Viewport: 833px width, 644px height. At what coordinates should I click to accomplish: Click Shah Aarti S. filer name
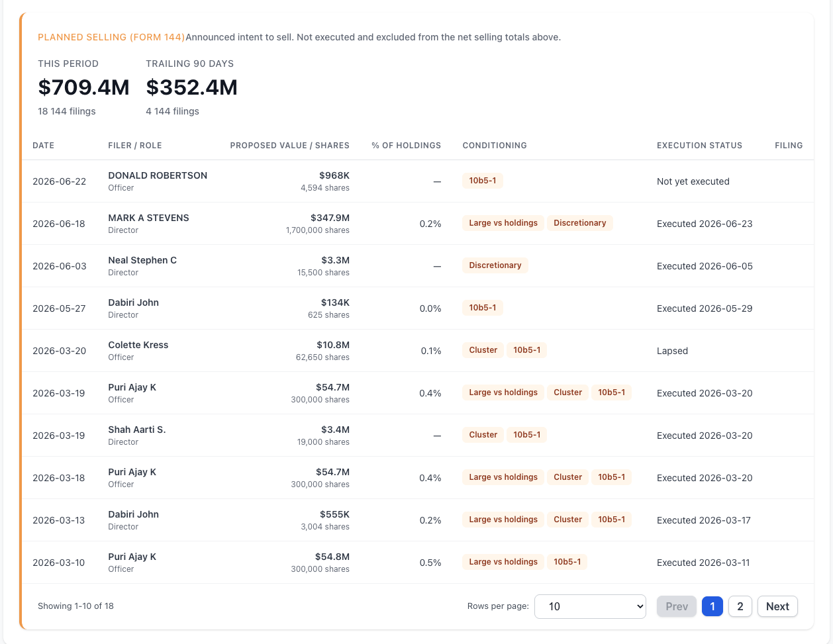click(137, 430)
